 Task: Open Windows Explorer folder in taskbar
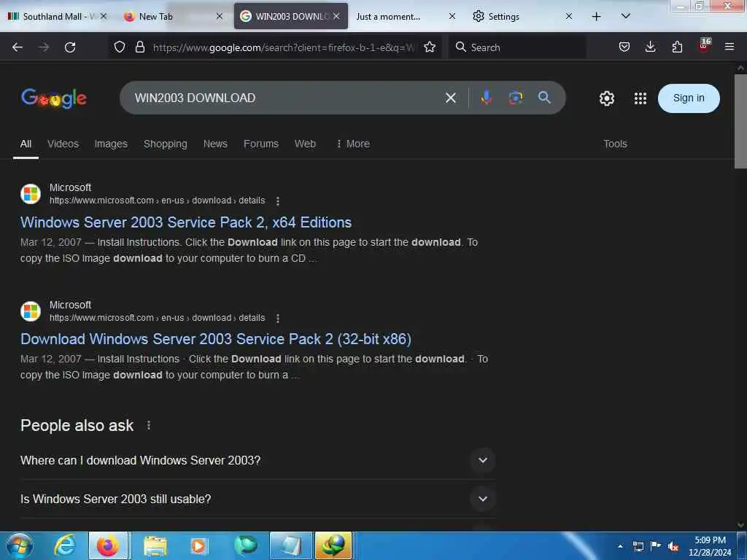click(155, 545)
